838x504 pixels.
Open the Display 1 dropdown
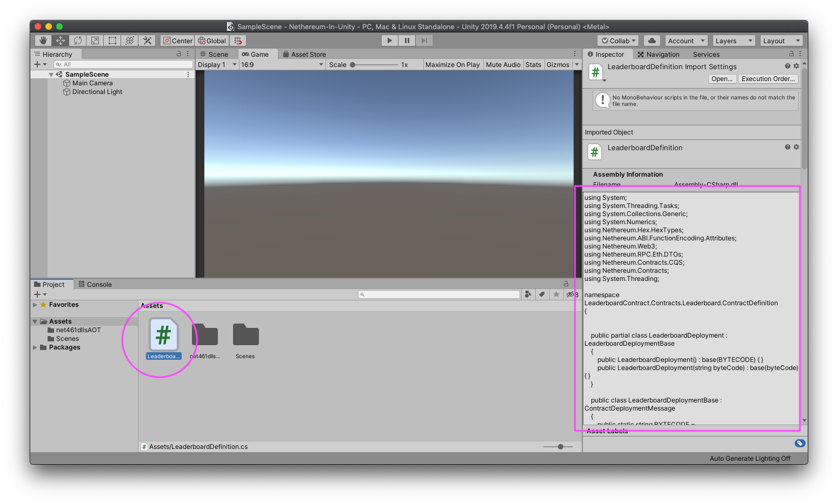click(216, 64)
